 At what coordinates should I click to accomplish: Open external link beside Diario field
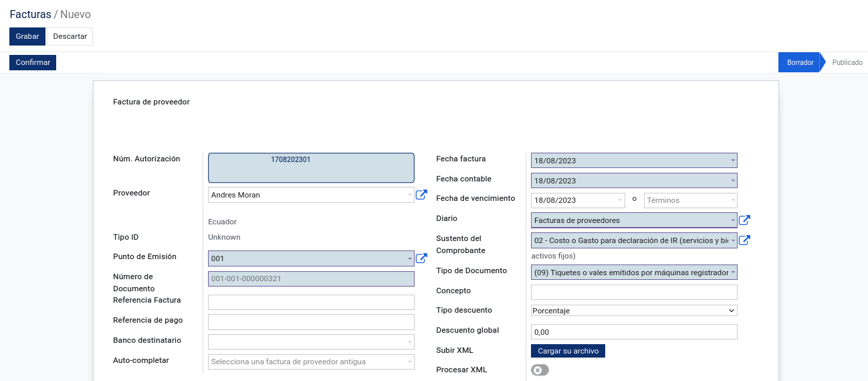(x=744, y=220)
